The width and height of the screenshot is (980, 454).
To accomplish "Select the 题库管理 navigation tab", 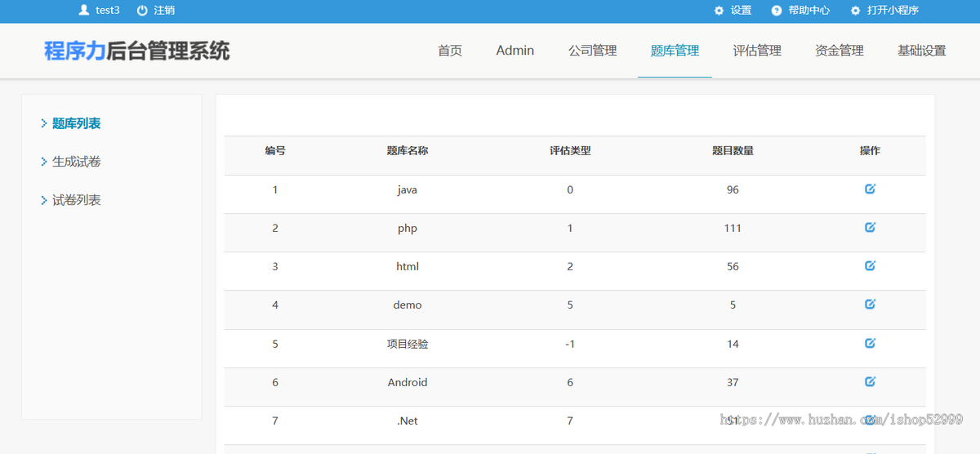I will click(675, 51).
